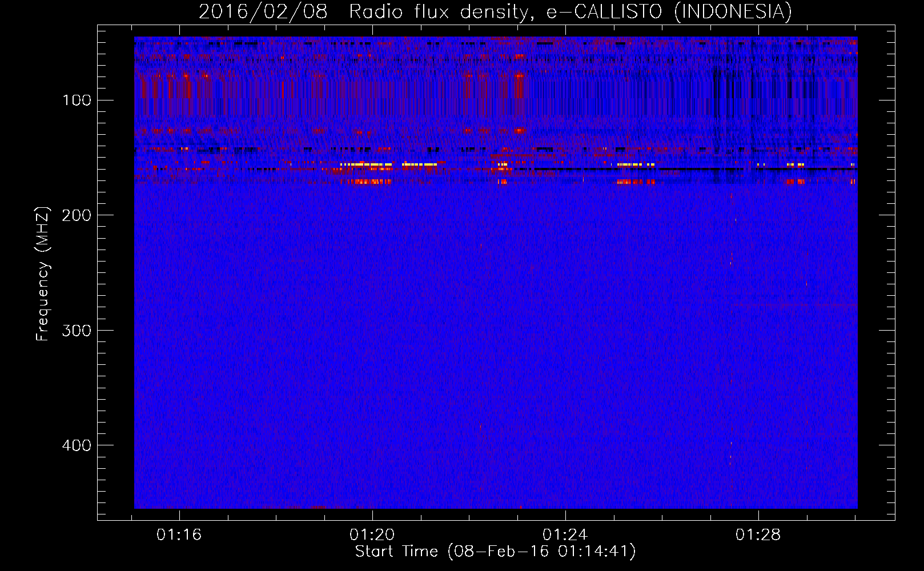Click the plot title '2016/02/08 Radio flux density'
This screenshot has width=924, height=571.
(x=365, y=11)
